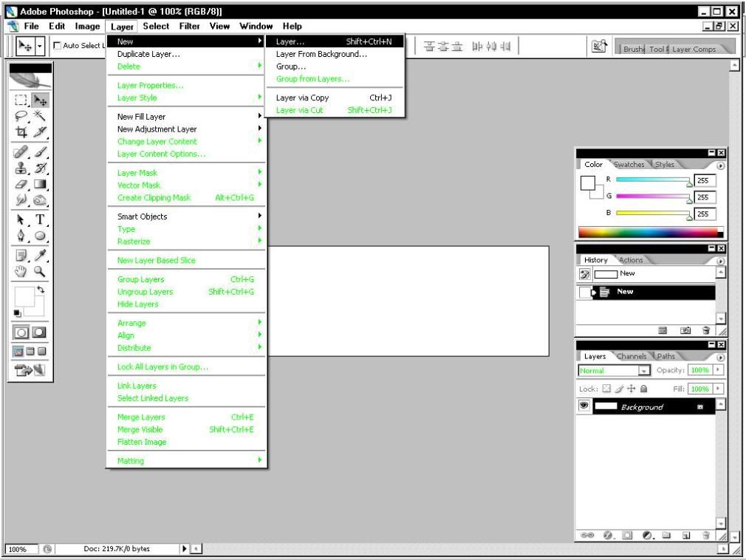This screenshot has height=560, width=746.
Task: Toggle lock all padlock icon
Action: coord(644,389)
